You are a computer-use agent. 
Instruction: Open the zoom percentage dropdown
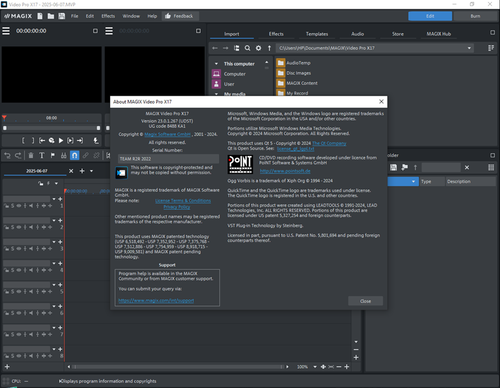pyautogui.click(x=315, y=367)
